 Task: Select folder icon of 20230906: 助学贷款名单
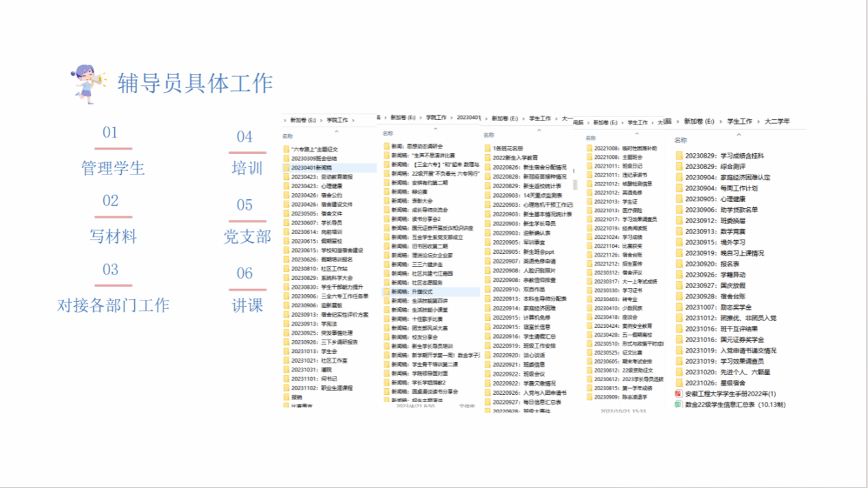(679, 209)
